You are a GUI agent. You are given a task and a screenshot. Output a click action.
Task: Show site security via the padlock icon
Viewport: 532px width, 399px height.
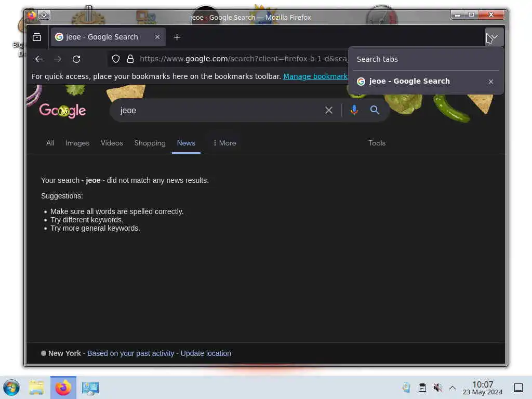130,59
